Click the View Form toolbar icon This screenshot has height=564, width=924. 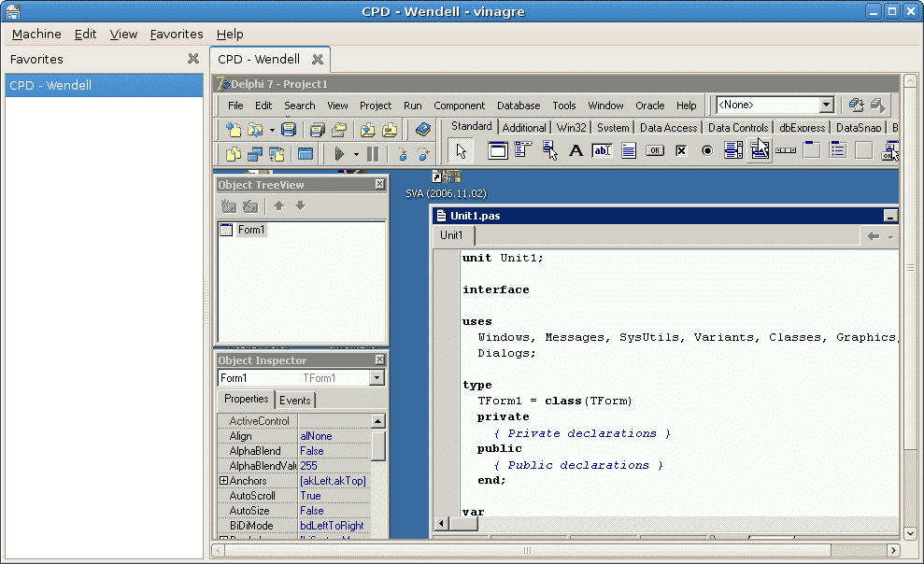(x=255, y=154)
